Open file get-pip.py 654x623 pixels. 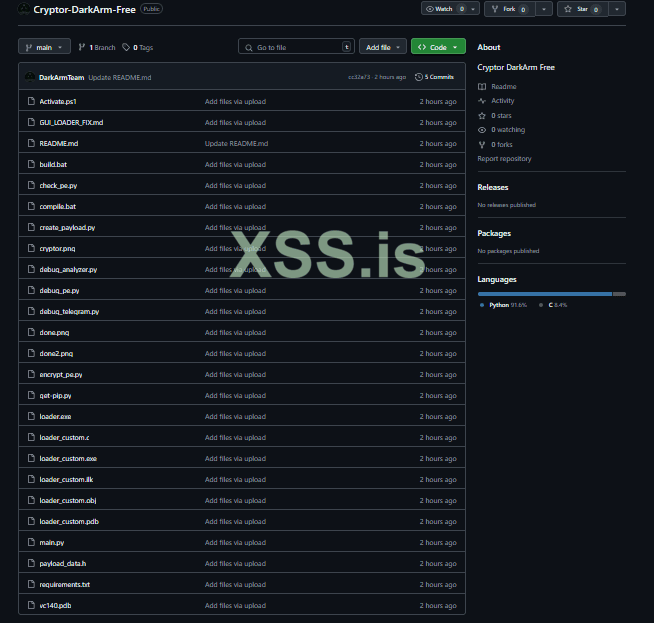(x=55, y=396)
